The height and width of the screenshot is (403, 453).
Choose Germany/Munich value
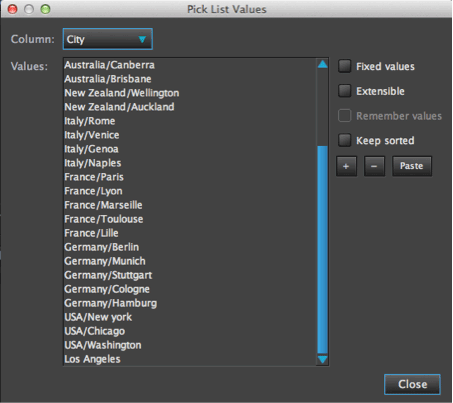[x=190, y=261]
